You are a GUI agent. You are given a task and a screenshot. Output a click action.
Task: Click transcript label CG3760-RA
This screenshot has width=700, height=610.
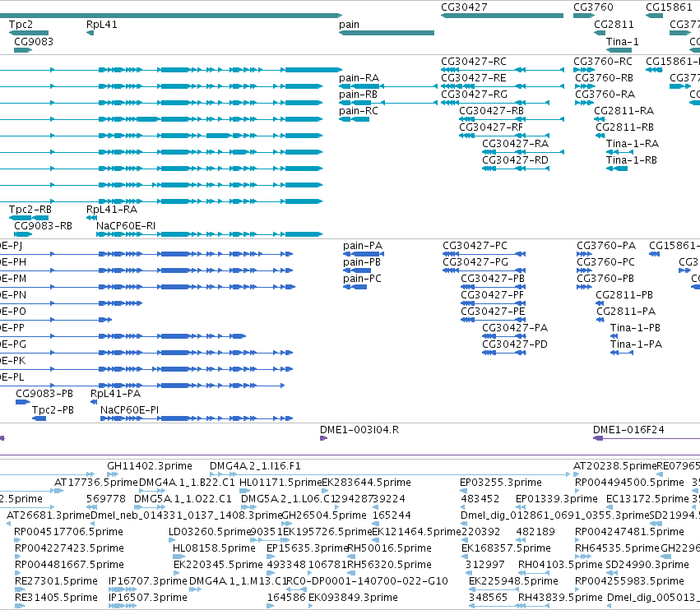(x=605, y=95)
